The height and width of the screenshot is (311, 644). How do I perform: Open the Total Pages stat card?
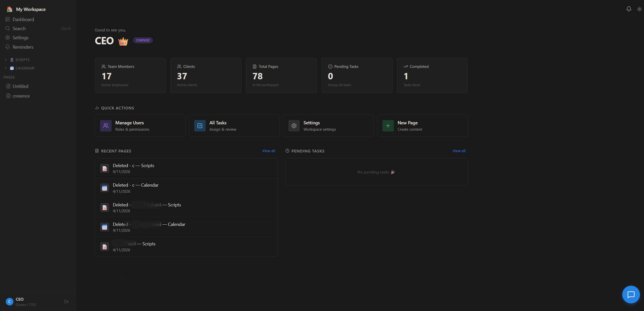(x=281, y=75)
